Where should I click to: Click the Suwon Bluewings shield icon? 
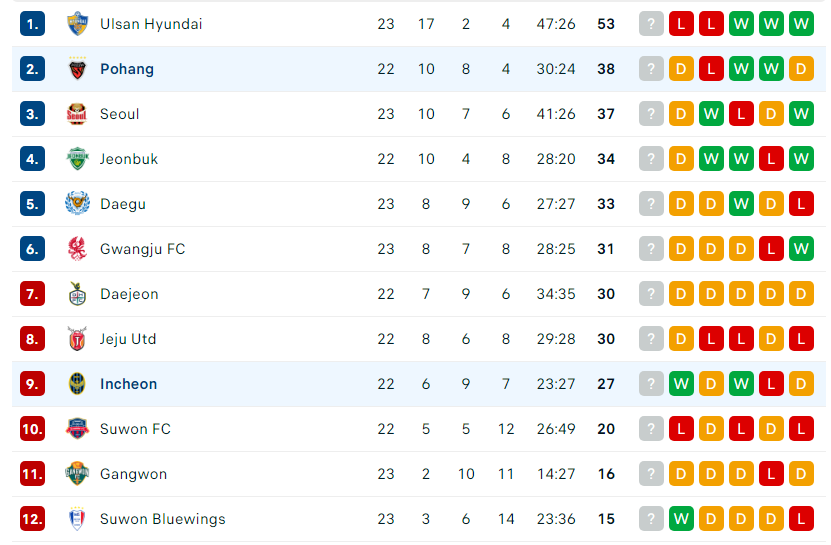77,519
